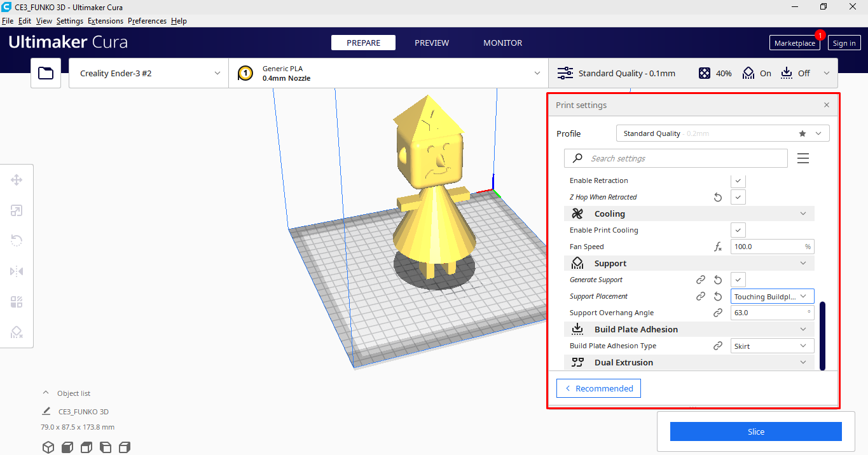Click the settings list vertical scrollbar
The height and width of the screenshot is (455, 868).
coord(822,336)
